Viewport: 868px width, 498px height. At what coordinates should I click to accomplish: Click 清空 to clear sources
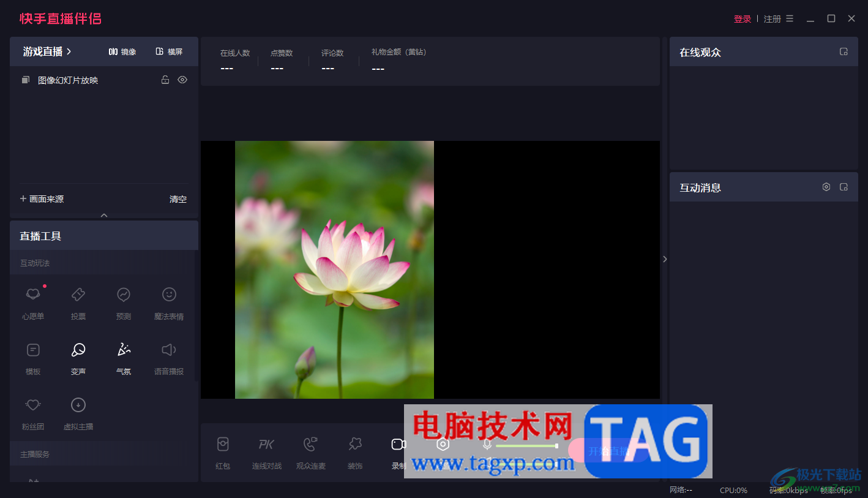click(178, 199)
